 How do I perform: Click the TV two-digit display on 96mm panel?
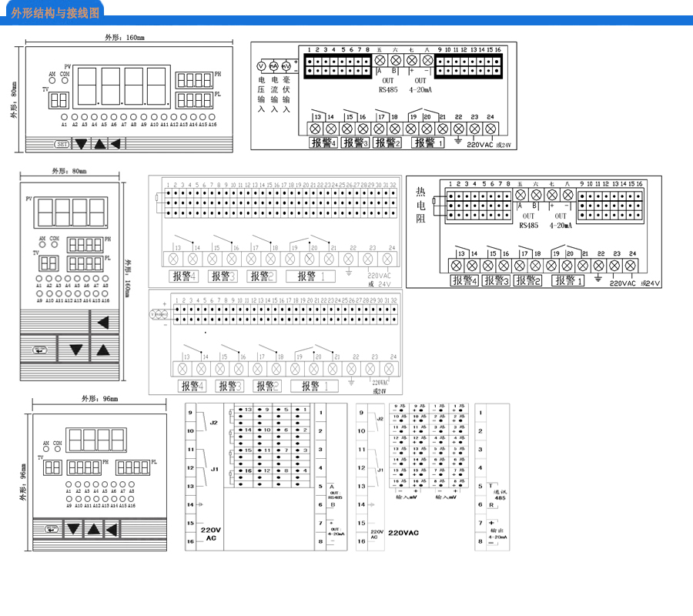pyautogui.click(x=52, y=468)
